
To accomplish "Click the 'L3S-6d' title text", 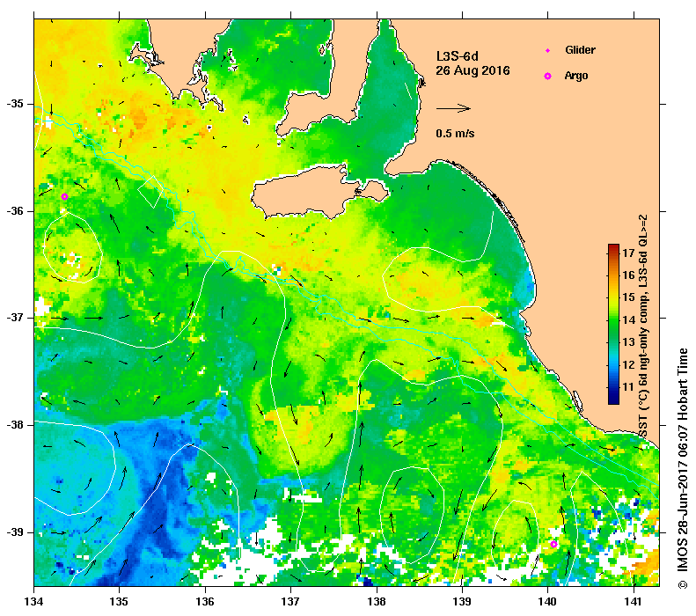I will [x=458, y=56].
